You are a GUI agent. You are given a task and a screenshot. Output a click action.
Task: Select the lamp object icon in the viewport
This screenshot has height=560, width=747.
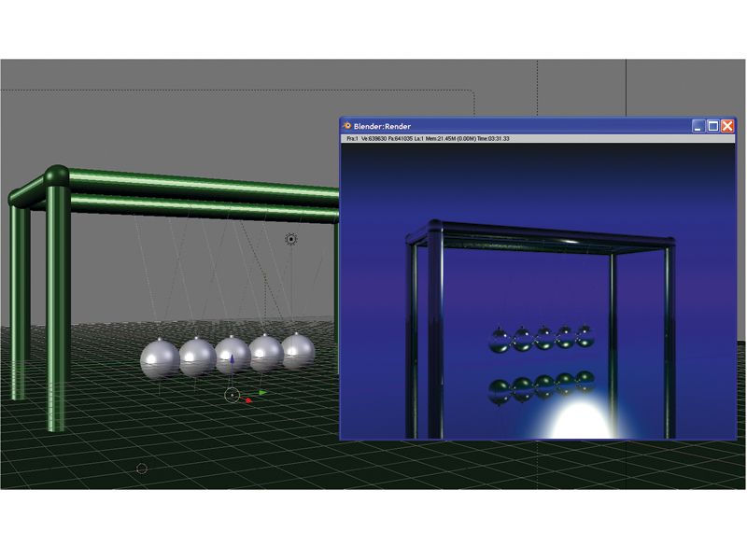point(290,240)
